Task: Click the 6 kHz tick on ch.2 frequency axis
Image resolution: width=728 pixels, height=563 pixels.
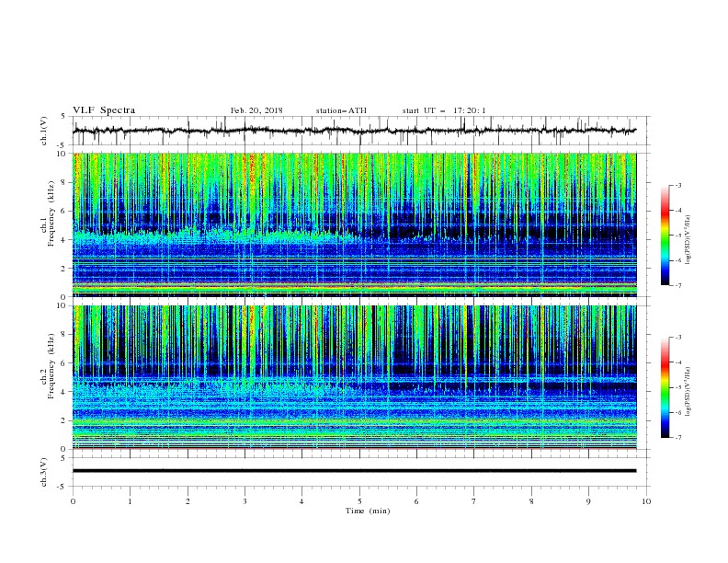Action: coord(64,363)
